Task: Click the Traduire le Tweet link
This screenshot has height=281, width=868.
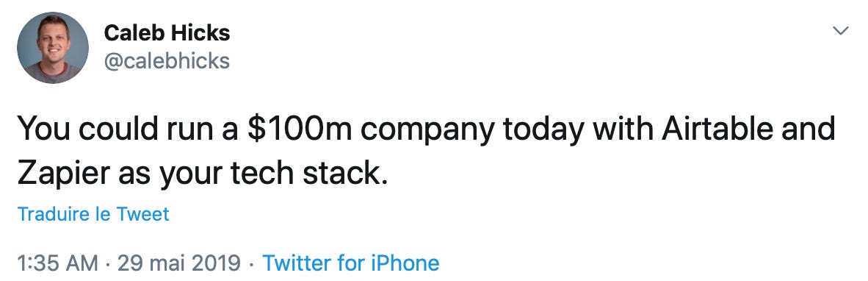Action: (93, 214)
